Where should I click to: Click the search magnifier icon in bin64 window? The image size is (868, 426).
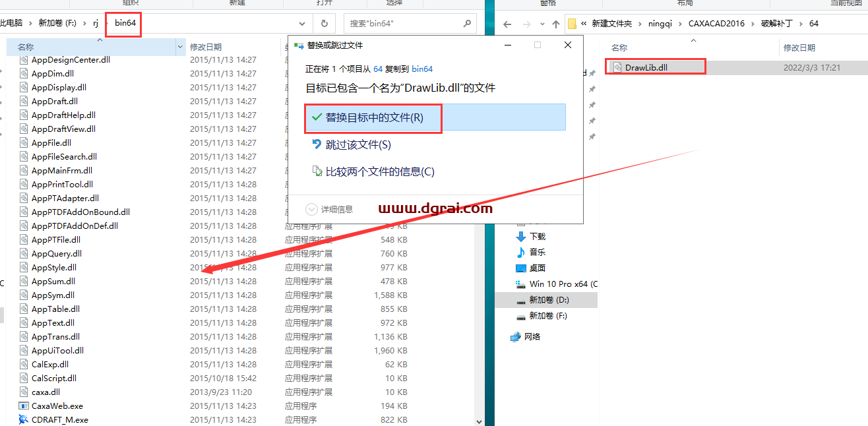(468, 23)
